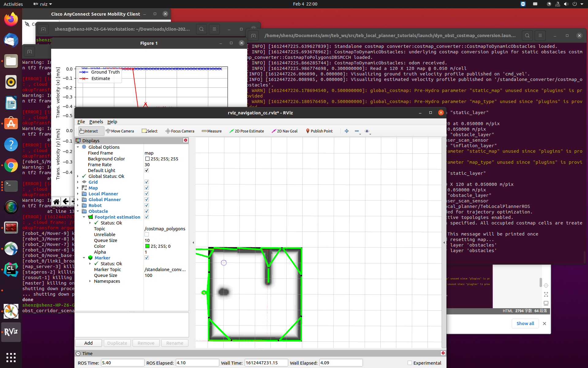
Task: Toggle the Unreliable checkbox under Footprint estimation
Action: click(x=147, y=234)
